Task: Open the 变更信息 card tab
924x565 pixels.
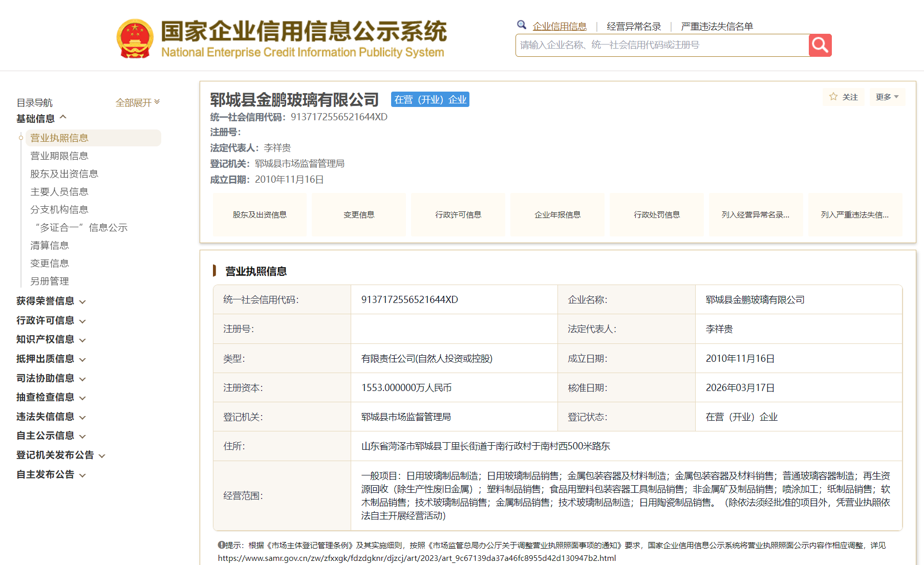Action: click(359, 214)
